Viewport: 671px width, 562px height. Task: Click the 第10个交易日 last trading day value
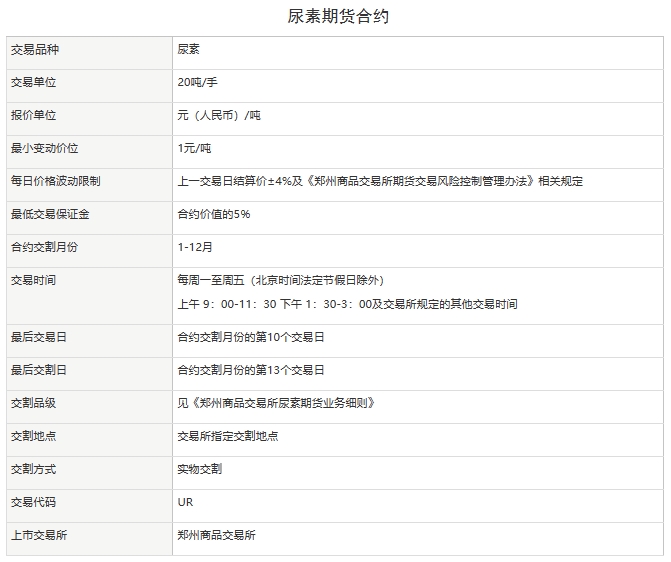251,337
